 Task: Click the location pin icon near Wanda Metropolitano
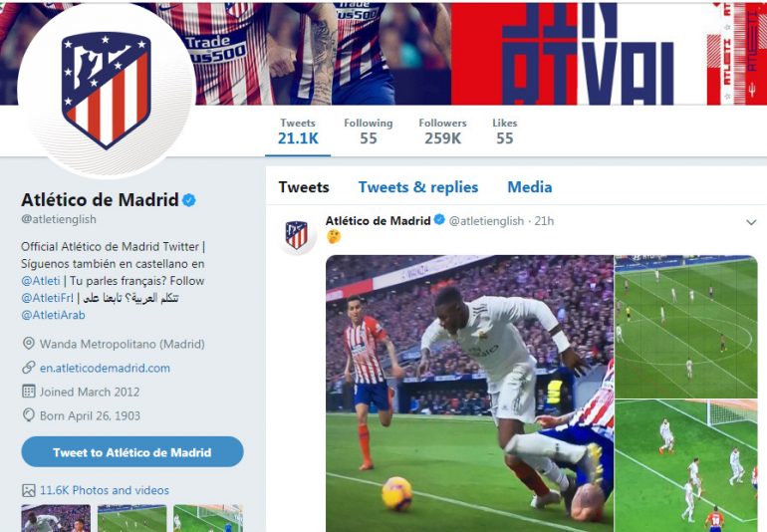[x=29, y=344]
